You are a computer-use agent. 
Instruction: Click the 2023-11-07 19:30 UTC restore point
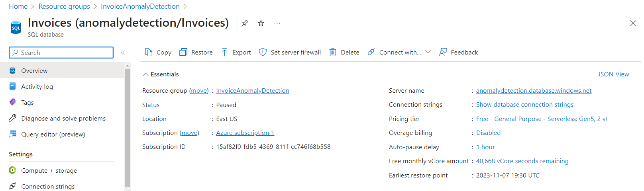tap(508, 175)
